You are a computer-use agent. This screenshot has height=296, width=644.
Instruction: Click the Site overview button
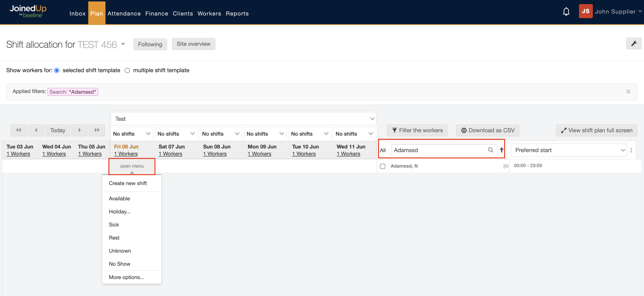[193, 44]
